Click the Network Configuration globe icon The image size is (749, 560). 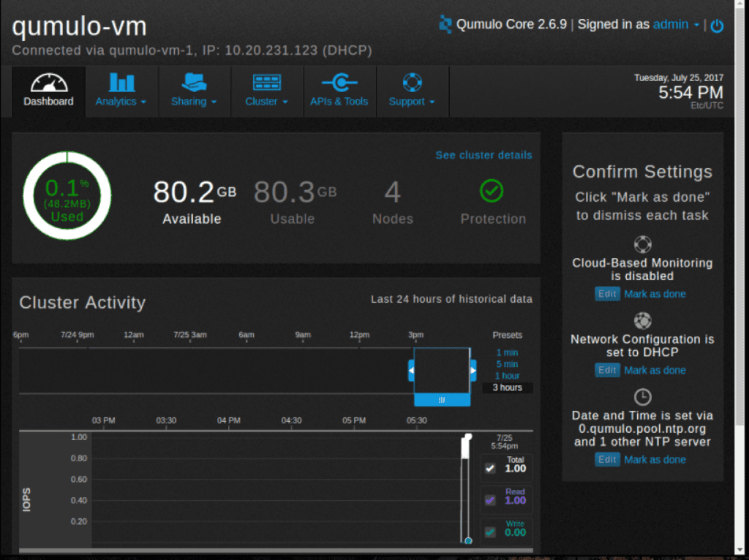pos(642,320)
